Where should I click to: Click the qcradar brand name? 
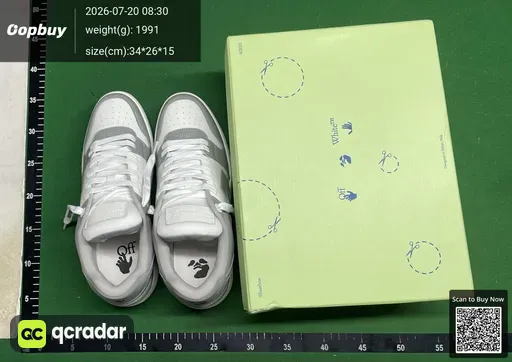click(89, 333)
